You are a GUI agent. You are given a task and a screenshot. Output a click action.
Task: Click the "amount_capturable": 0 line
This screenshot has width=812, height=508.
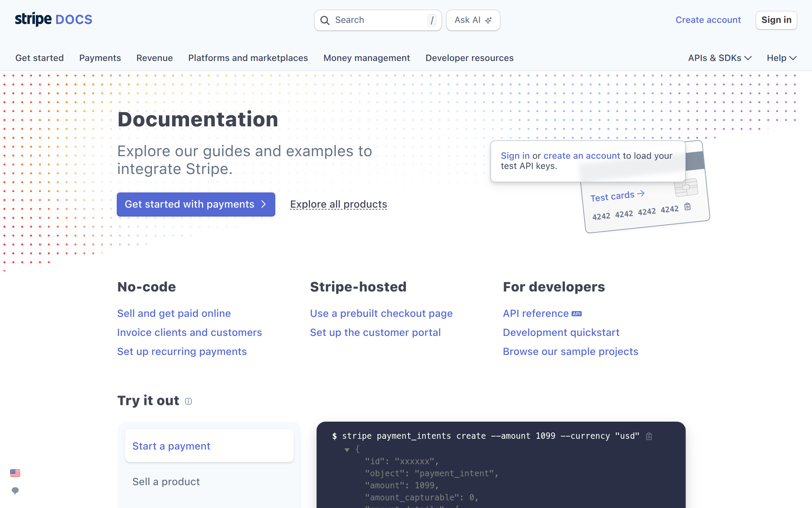422,497
